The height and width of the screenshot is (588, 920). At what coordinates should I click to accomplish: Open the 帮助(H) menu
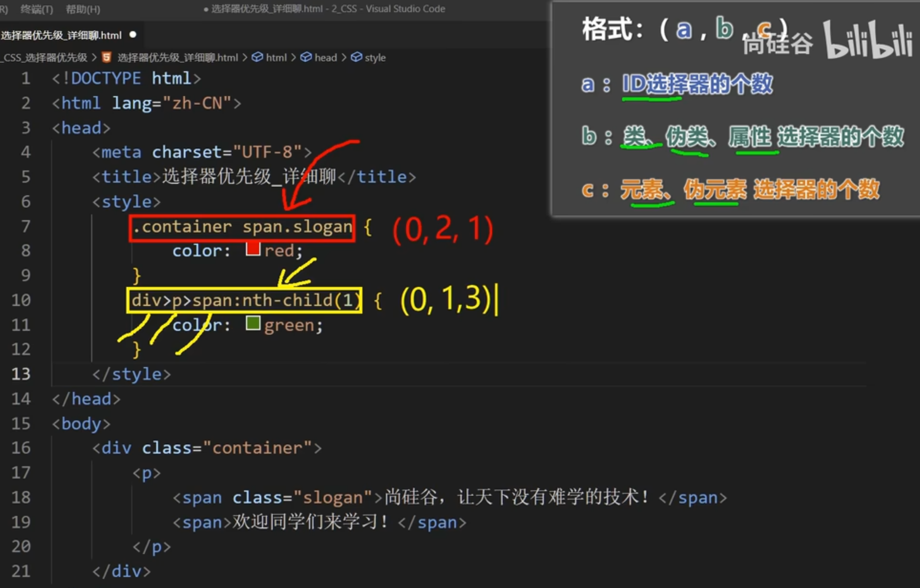(83, 9)
